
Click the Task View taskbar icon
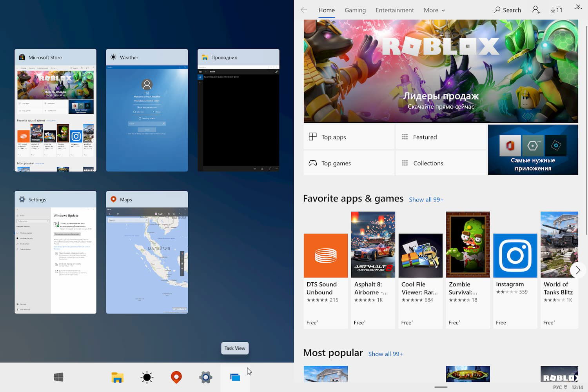tap(235, 377)
